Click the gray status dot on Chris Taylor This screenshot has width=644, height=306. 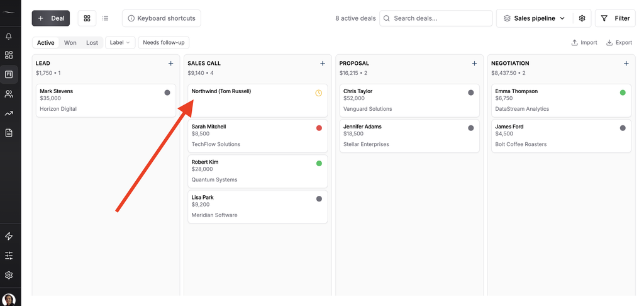click(x=471, y=93)
